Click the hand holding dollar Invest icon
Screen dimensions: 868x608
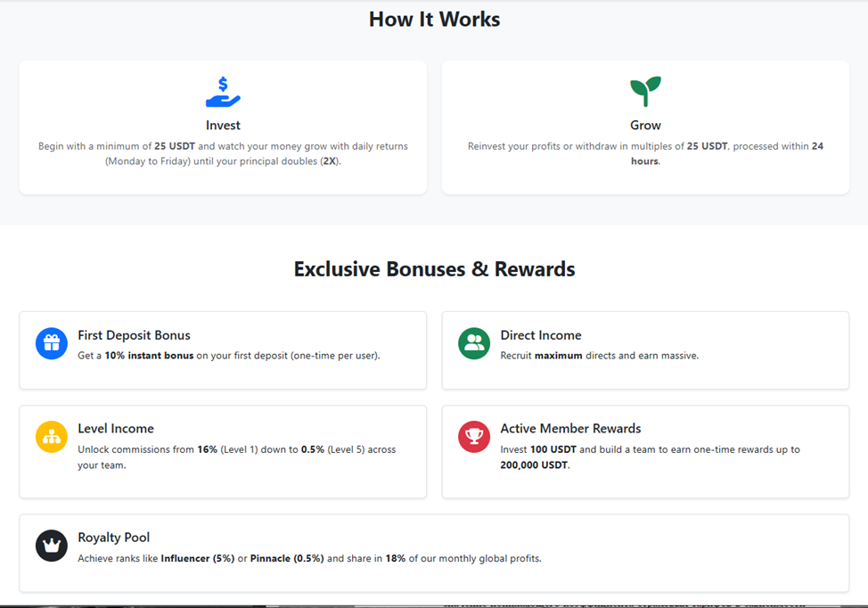[x=223, y=92]
